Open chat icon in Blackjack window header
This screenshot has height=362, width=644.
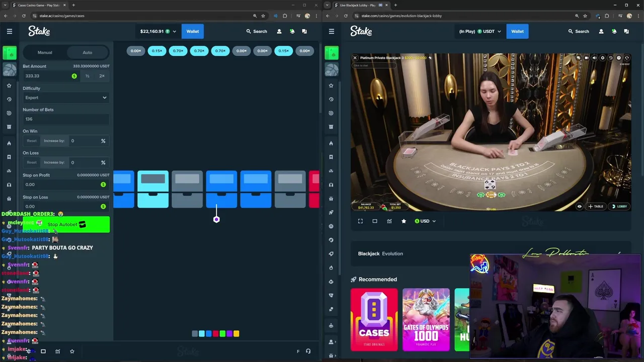click(x=626, y=31)
